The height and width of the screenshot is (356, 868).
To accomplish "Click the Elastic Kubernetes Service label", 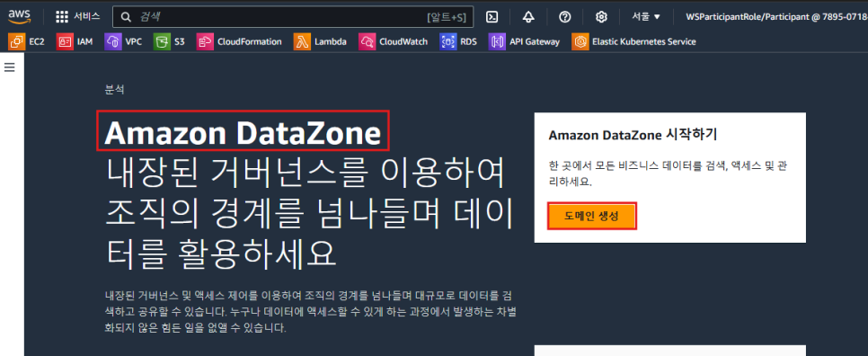I will [643, 41].
